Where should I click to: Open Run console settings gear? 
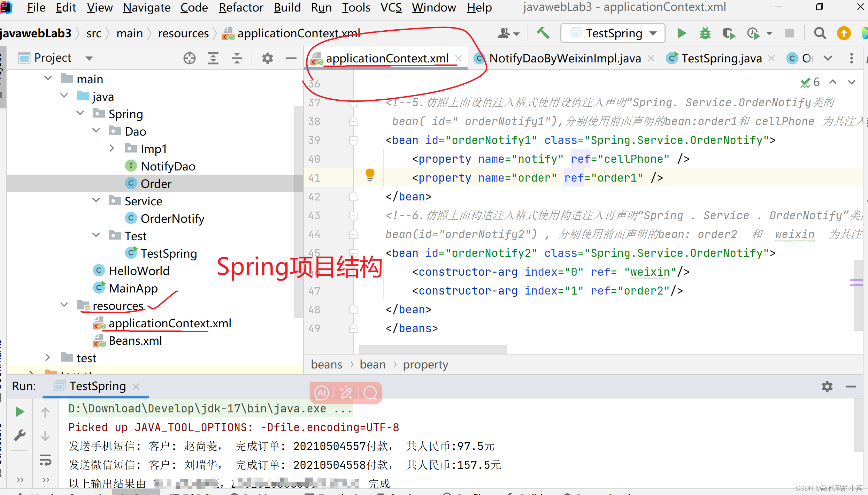point(827,386)
